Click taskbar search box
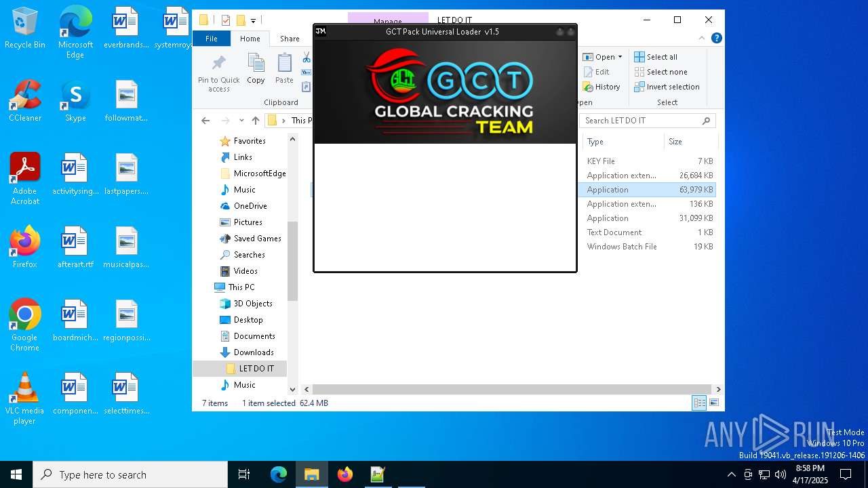868x488 pixels. pos(130,474)
